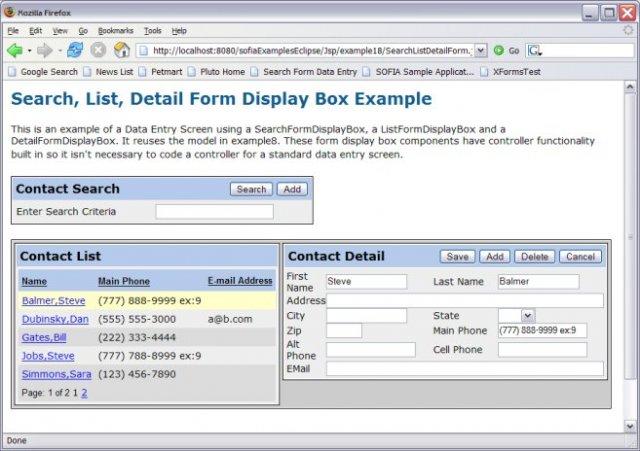Open the Bookmarks menu
640x451 pixels.
(115, 31)
